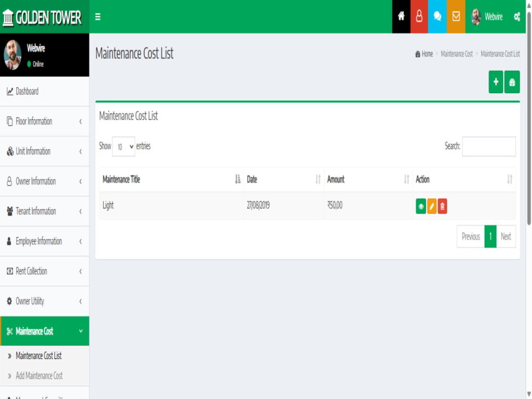Click the Golden Tower building logo icon
The height and width of the screenshot is (399, 532).
(8, 18)
